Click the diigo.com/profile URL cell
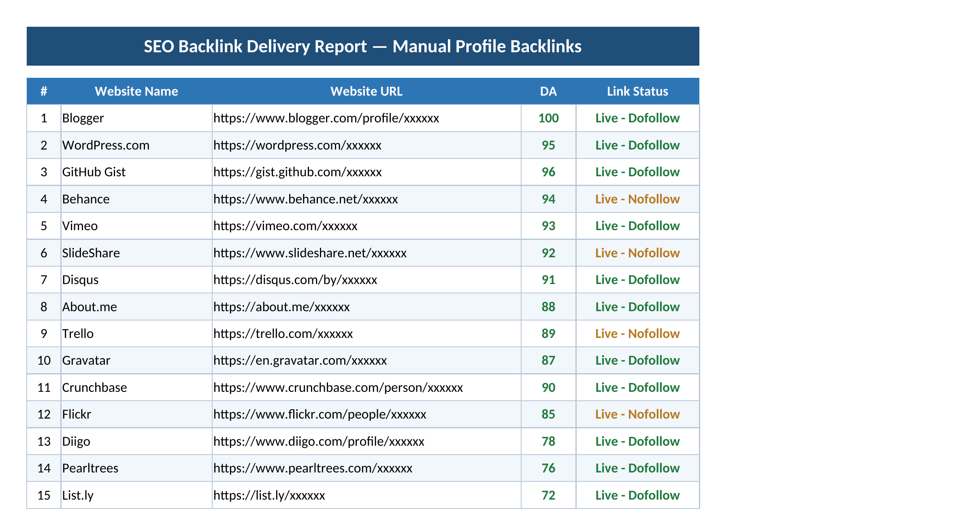 click(366, 441)
